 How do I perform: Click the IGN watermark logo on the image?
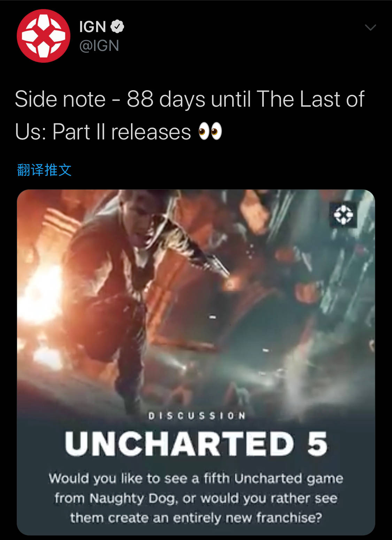click(343, 214)
